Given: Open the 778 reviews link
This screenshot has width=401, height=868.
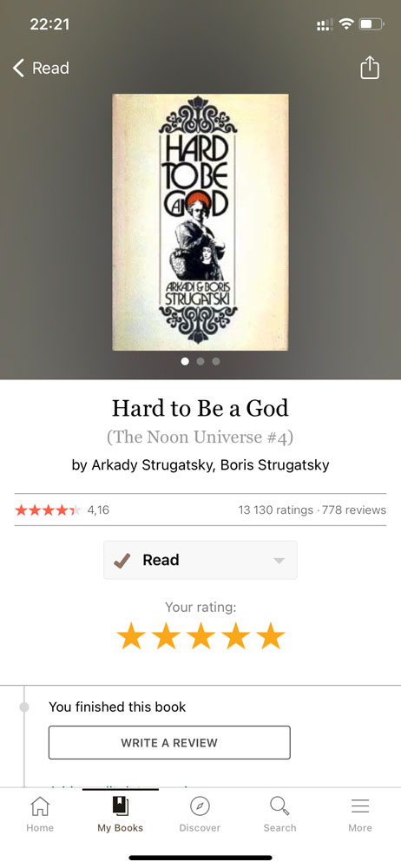Looking at the screenshot, I should (x=354, y=510).
